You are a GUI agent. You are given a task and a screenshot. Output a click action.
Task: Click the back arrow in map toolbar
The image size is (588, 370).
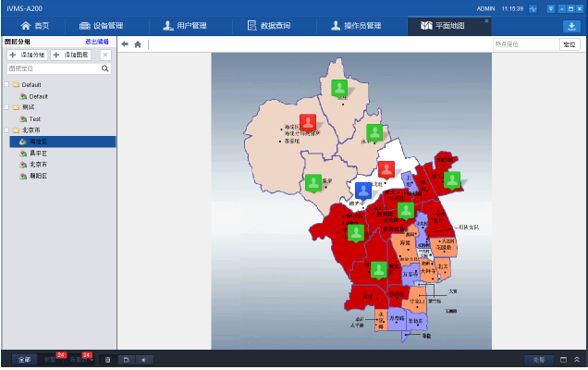tap(125, 43)
